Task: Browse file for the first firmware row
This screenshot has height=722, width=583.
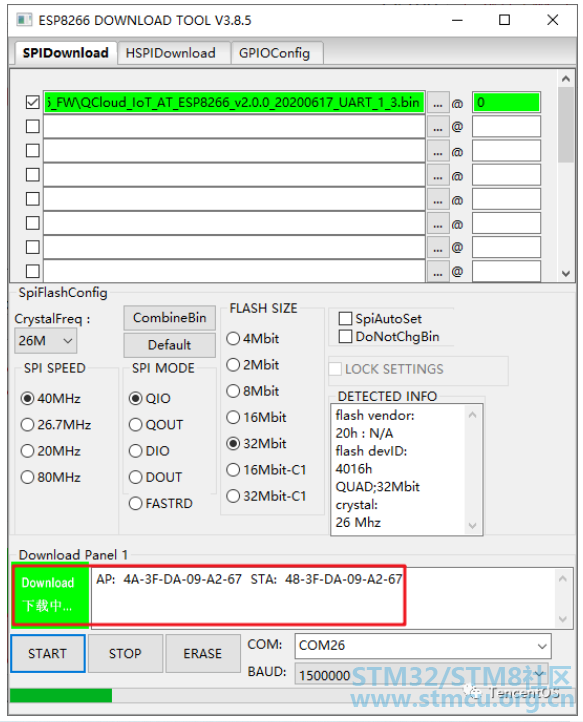Action: click(x=437, y=103)
